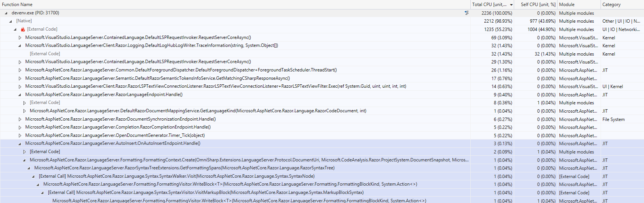The image size is (644, 203).
Task: Sort by Function Name column header
Action: 17,5
